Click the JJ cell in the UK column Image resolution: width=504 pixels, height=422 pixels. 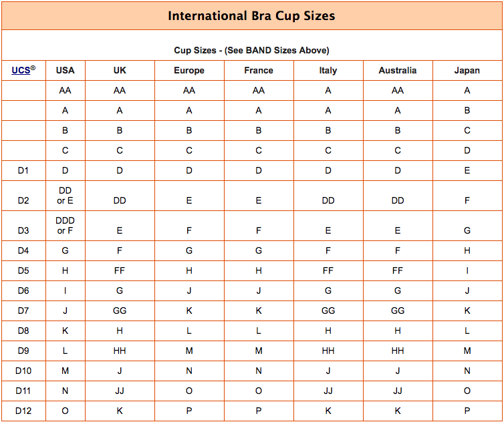(120, 391)
